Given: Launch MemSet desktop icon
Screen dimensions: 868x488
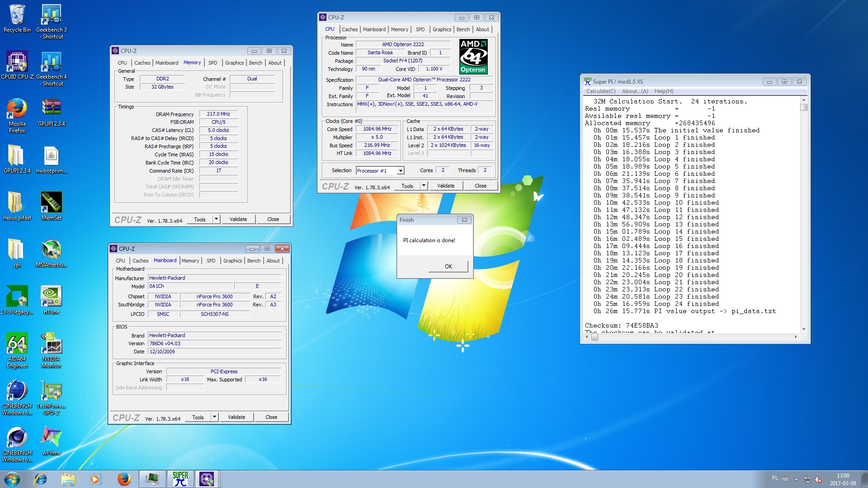Looking at the screenshot, I should click(x=52, y=206).
